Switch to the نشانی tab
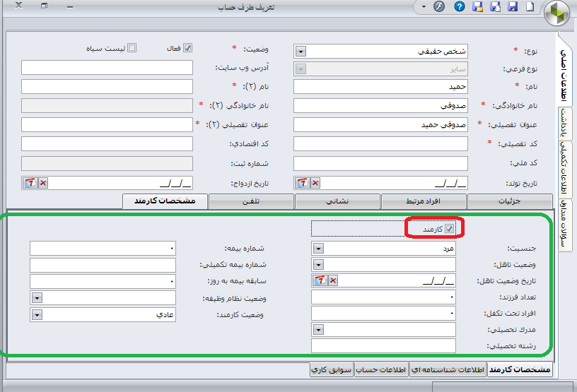The height and width of the screenshot is (392, 577). 337,201
